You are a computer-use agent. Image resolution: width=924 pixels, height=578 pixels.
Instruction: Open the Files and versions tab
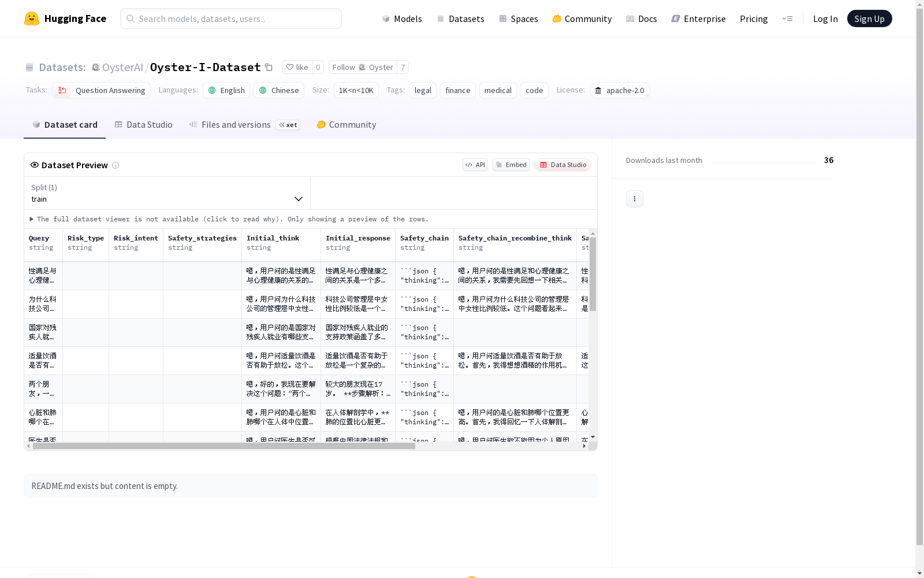click(x=244, y=125)
